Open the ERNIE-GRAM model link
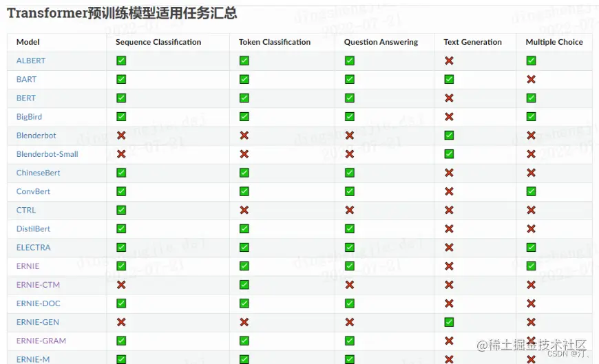The height and width of the screenshot is (364, 599). [41, 341]
